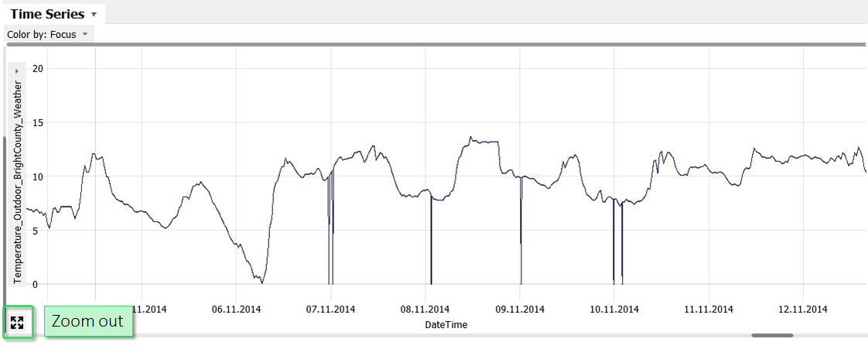Select the Time Series tab title
This screenshot has height=349, width=868.
click(46, 14)
